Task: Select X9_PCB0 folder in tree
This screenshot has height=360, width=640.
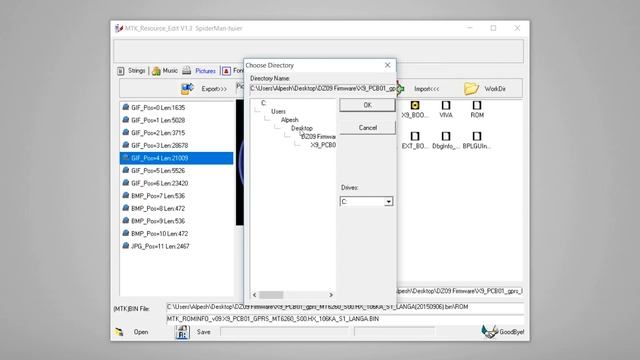Action: pos(323,145)
